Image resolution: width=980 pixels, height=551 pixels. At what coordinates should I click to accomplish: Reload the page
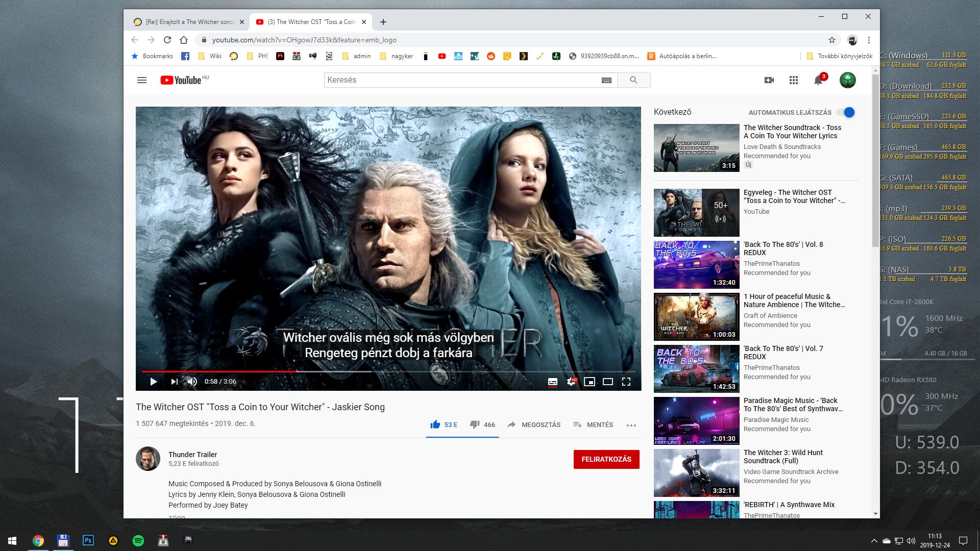tap(167, 40)
